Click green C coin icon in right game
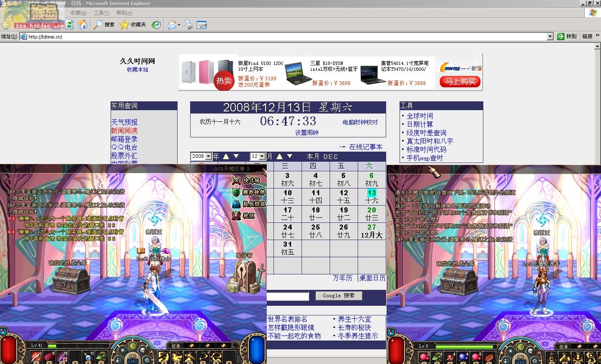This screenshot has width=601, height=364. pyautogui.click(x=520, y=347)
